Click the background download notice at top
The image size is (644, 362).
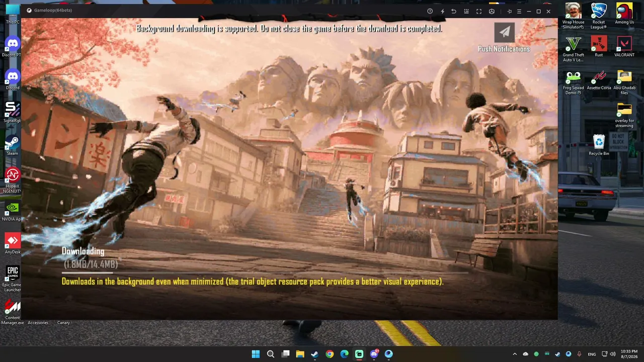[x=289, y=29]
